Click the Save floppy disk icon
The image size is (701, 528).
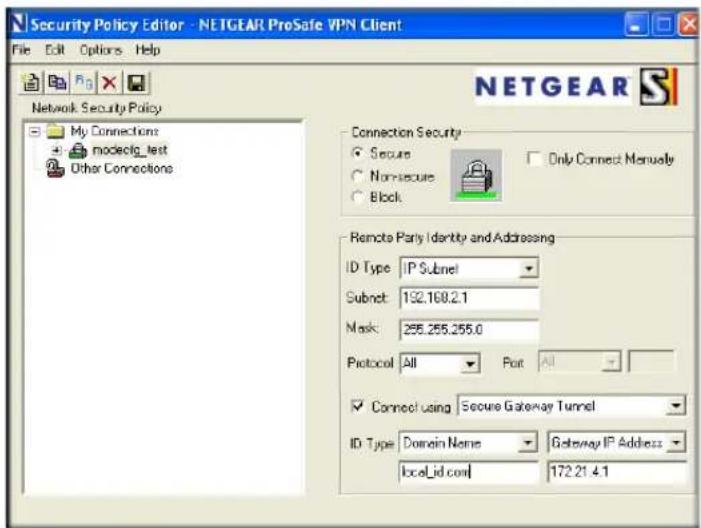pos(136,83)
